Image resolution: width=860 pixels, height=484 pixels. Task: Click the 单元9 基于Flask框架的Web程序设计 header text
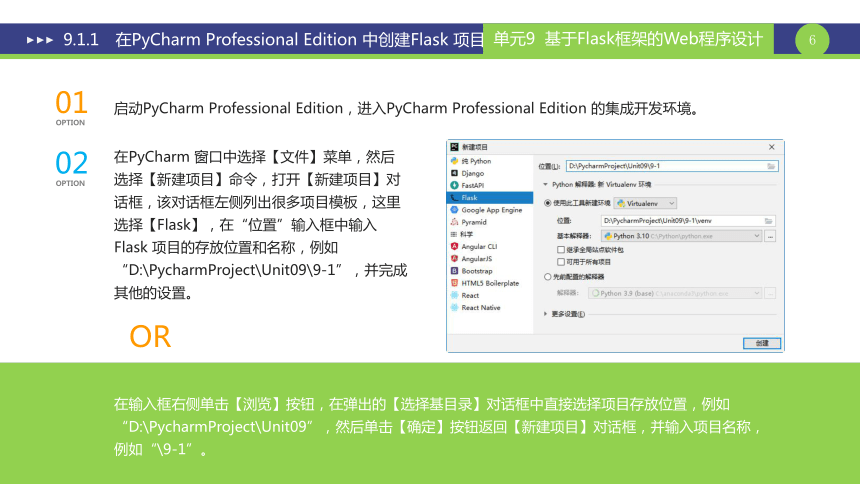tap(628, 39)
